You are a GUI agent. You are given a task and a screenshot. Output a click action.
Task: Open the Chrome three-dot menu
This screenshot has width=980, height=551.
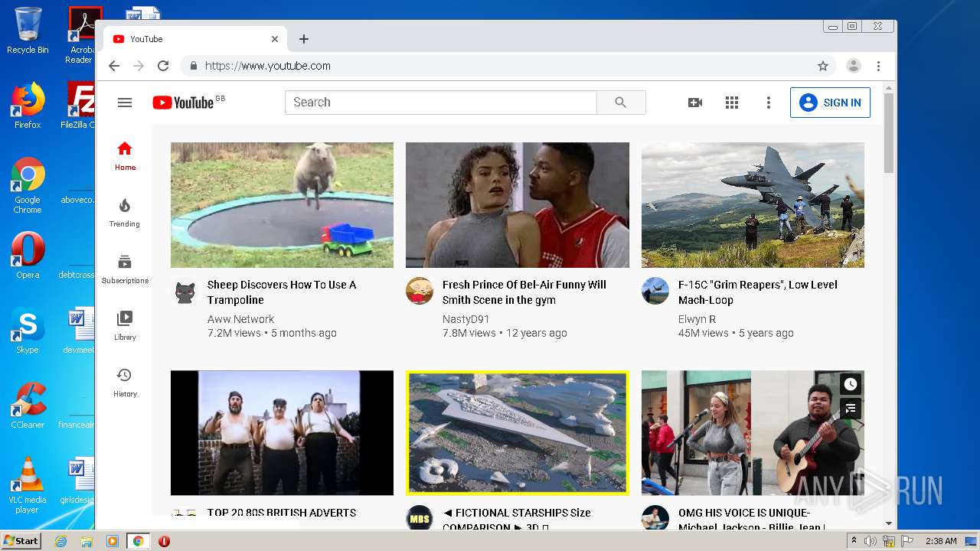click(x=879, y=66)
